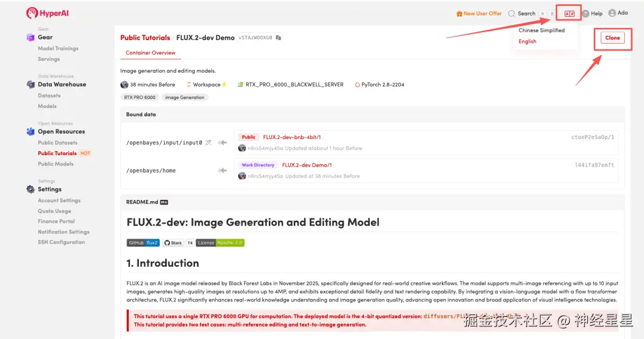Click the /openbayes/home path text
The height and width of the screenshot is (339, 644).
151,171
